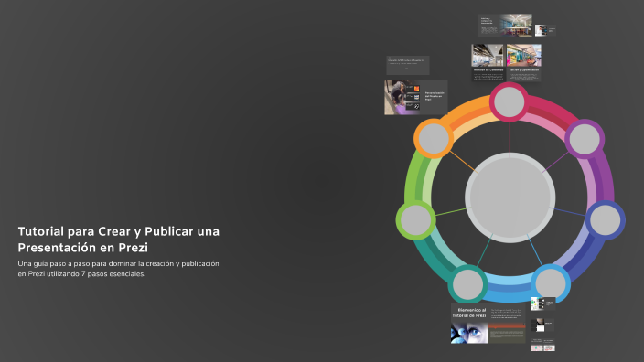644x362 pixels.
Task: Click the large gray center circle
Action: point(510,197)
